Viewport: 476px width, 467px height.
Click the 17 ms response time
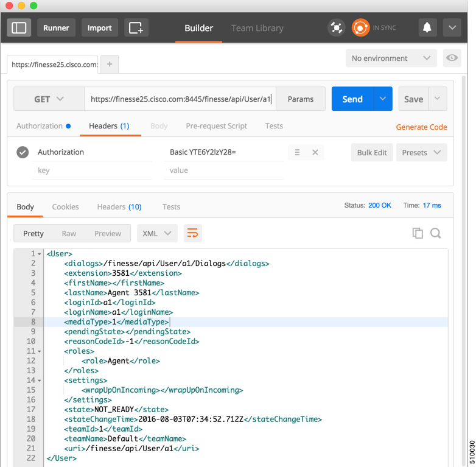(432, 206)
